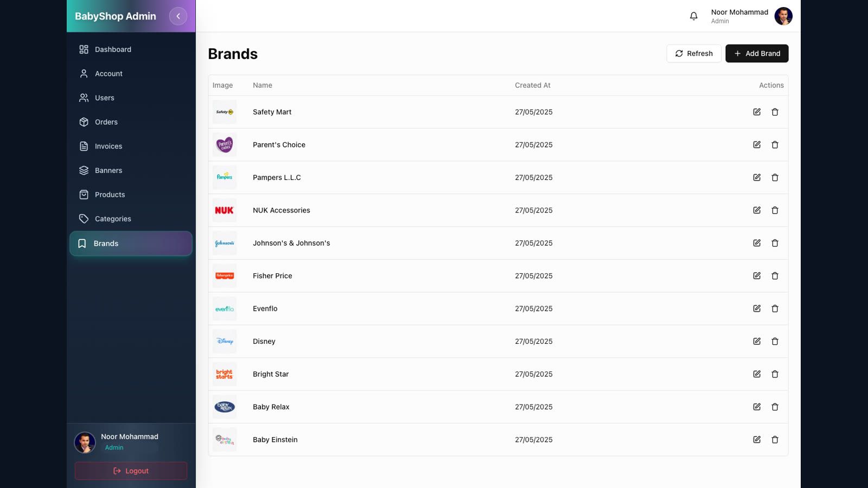This screenshot has width=868, height=488.
Task: Click the Name column header
Action: [x=263, y=85]
